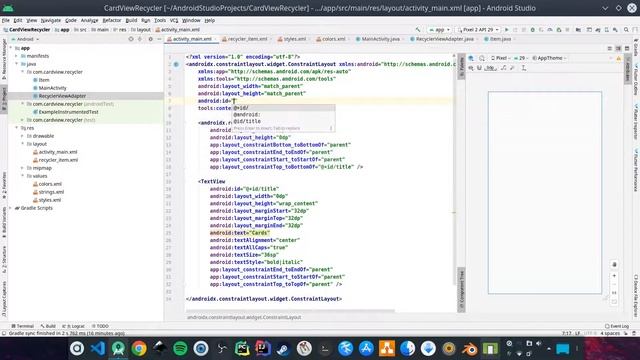Select @id/title autocomplete suggestion
640x360 pixels.
284,121
